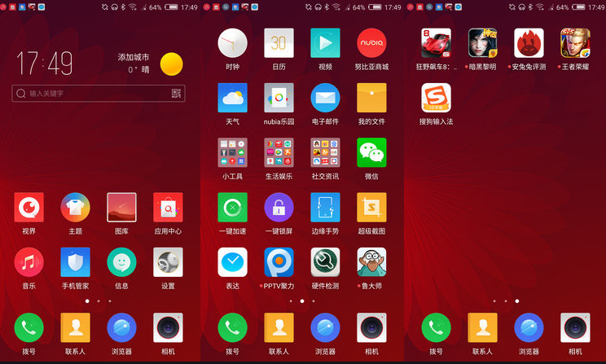Open the 音乐 music app
The image size is (606, 364).
coord(29,262)
